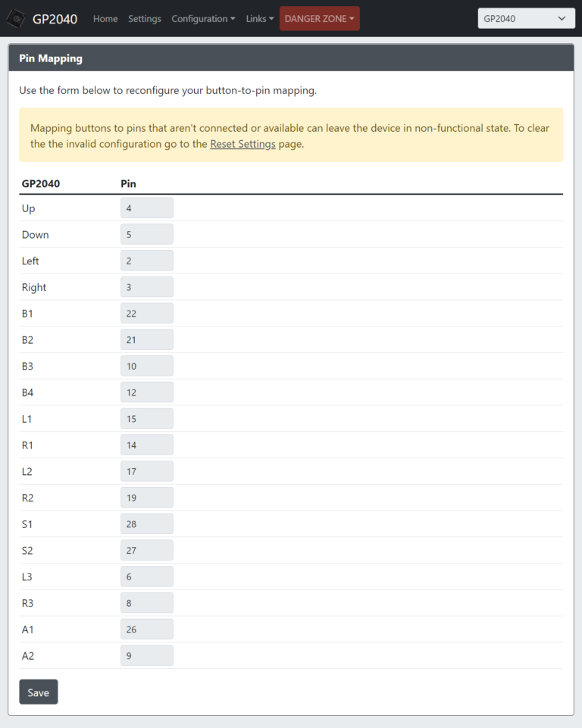582x728 pixels.
Task: Focus the A1 pin input
Action: [x=147, y=630]
